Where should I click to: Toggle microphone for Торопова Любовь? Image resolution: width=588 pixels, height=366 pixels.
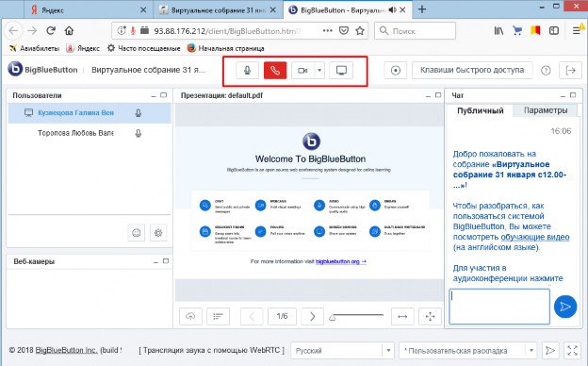[139, 133]
